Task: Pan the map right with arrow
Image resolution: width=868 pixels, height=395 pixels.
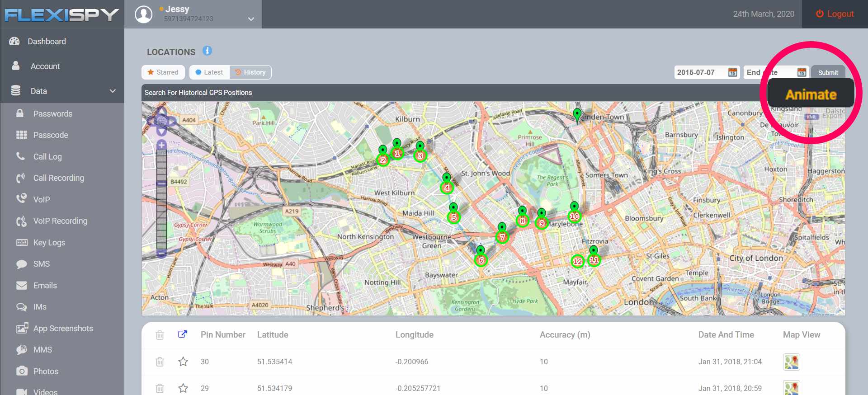Action: pyautogui.click(x=172, y=121)
